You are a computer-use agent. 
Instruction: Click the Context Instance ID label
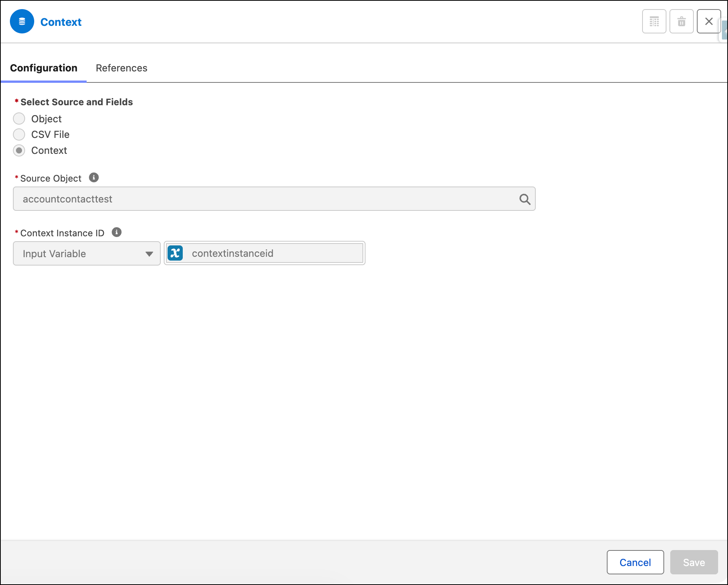(x=62, y=233)
